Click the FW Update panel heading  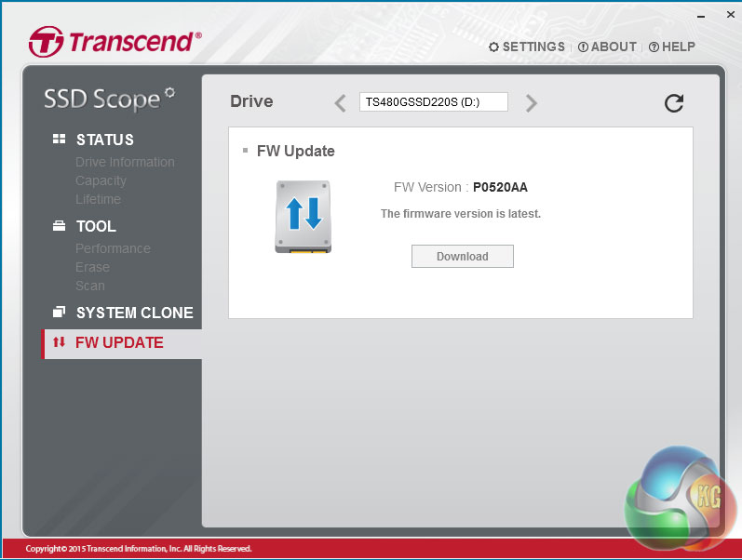point(296,151)
